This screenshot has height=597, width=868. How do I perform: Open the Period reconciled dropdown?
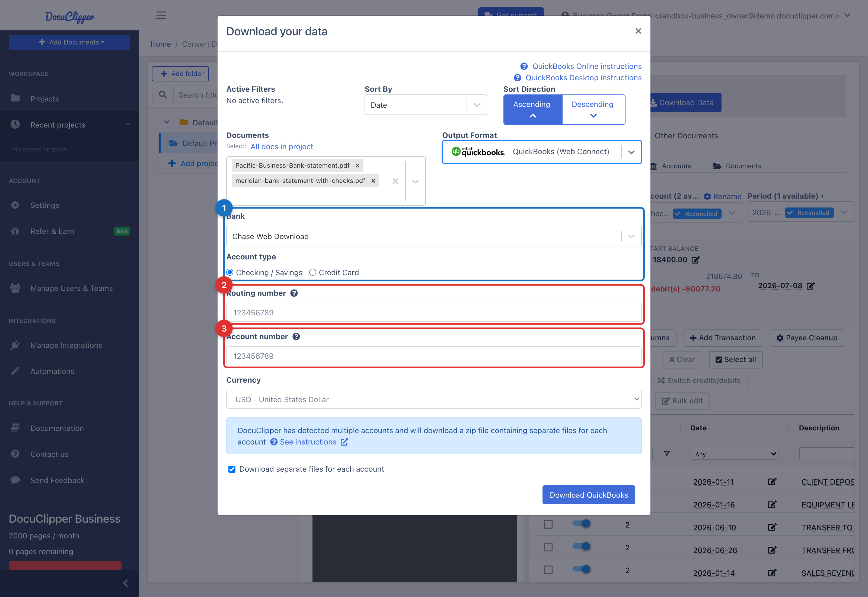click(x=801, y=212)
